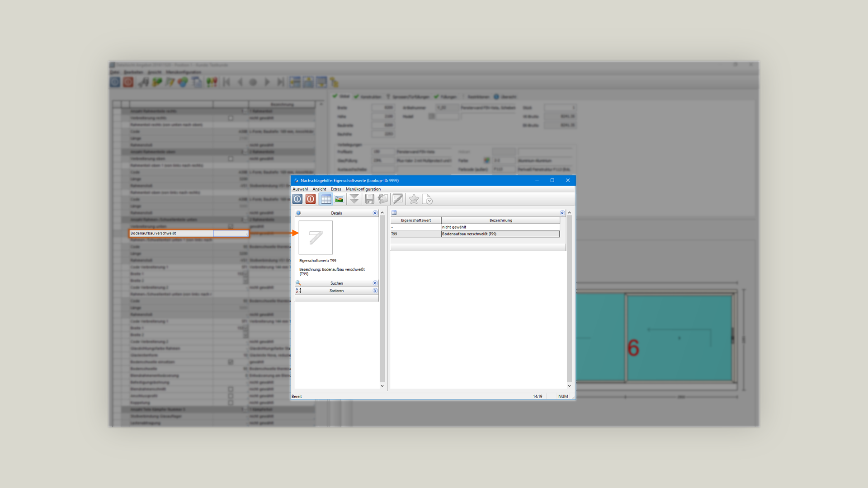This screenshot has height=488, width=868.
Task: Click the profile preview thumbnail in Details
Action: 316,238
